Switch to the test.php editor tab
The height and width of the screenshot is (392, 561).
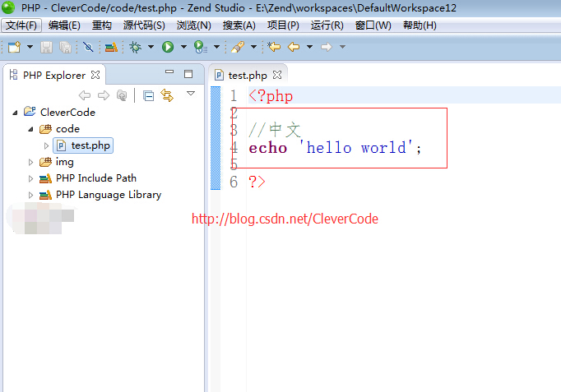point(248,76)
